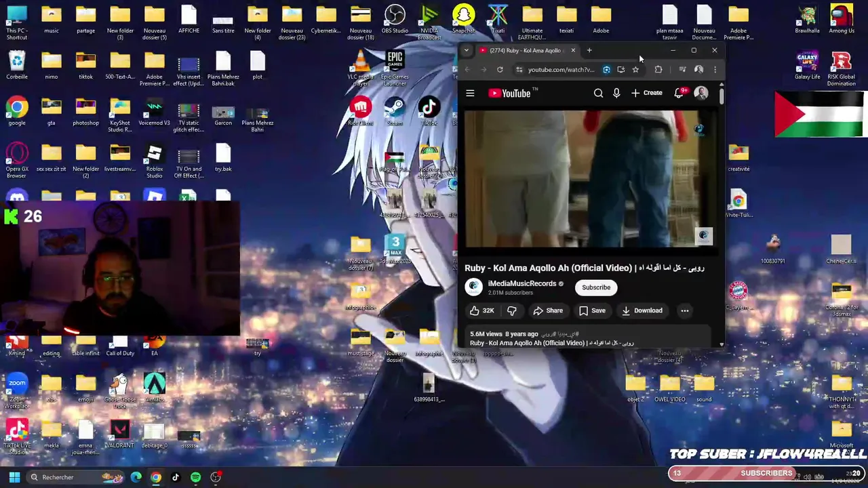Image resolution: width=868 pixels, height=488 pixels.
Task: Like the video with thumbs-up 32K
Action: coord(482,310)
